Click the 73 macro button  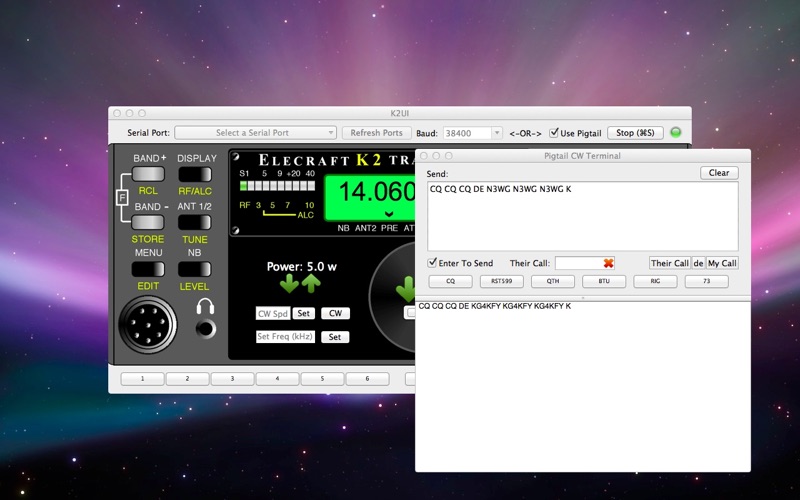pyautogui.click(x=707, y=281)
